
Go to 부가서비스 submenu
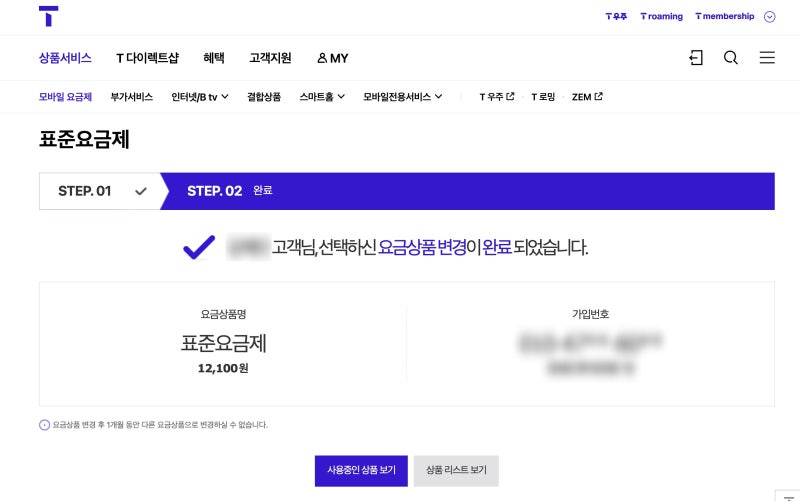click(132, 97)
